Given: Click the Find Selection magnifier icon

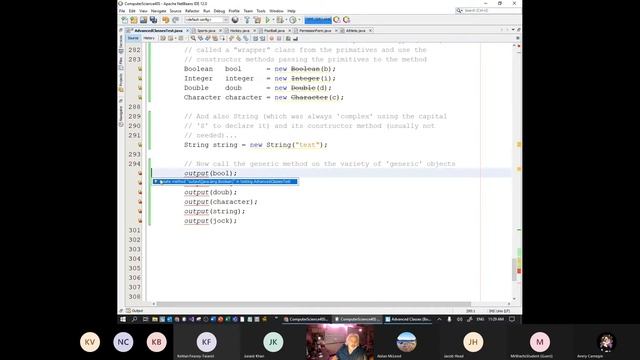Looking at the screenshot, I should coord(193,38).
